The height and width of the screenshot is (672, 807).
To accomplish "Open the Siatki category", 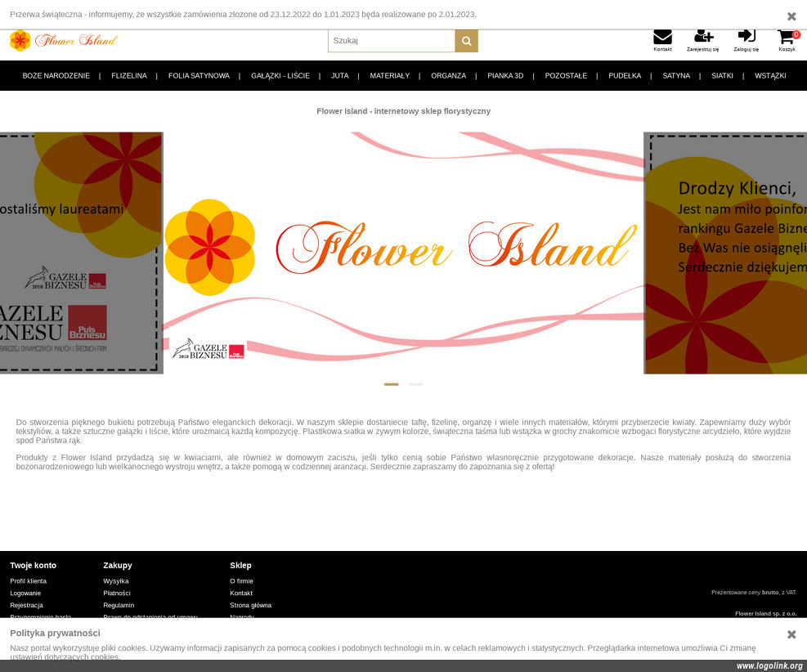I will (722, 76).
